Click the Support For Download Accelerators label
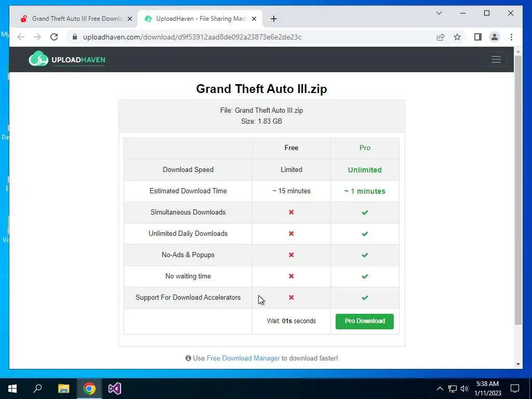The height and width of the screenshot is (399, 532). 188,298
